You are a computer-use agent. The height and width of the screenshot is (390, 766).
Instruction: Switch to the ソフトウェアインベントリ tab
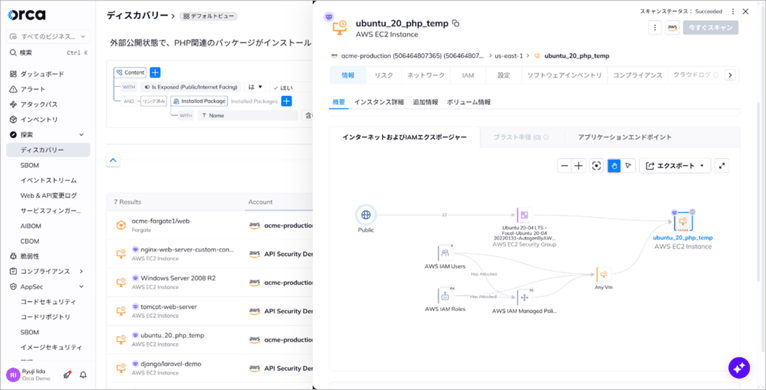click(564, 75)
